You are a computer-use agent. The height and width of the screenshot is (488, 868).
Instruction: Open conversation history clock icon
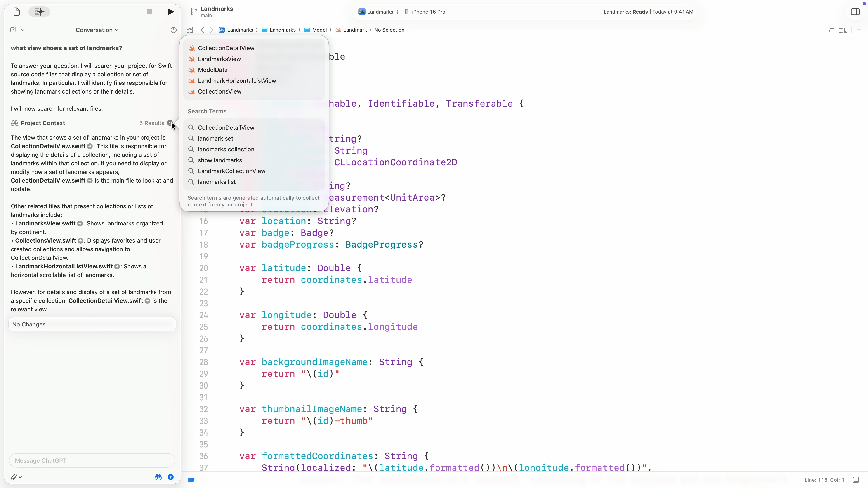[x=174, y=30]
